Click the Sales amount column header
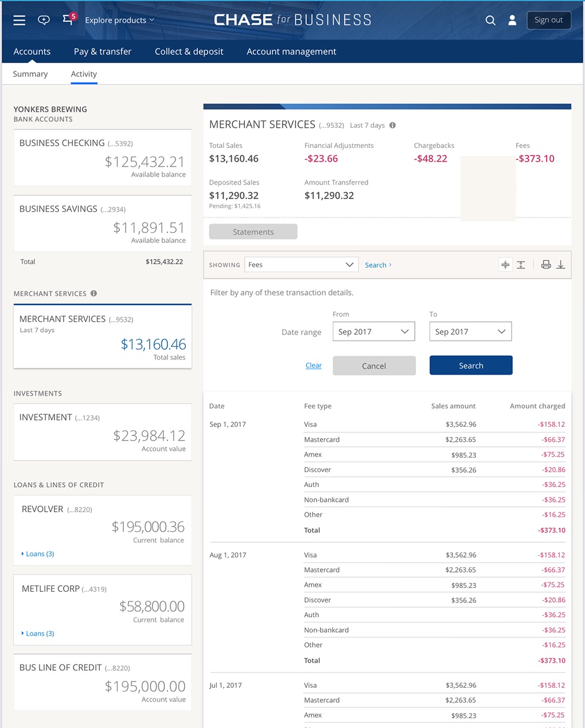The width and height of the screenshot is (585, 728). [453, 406]
